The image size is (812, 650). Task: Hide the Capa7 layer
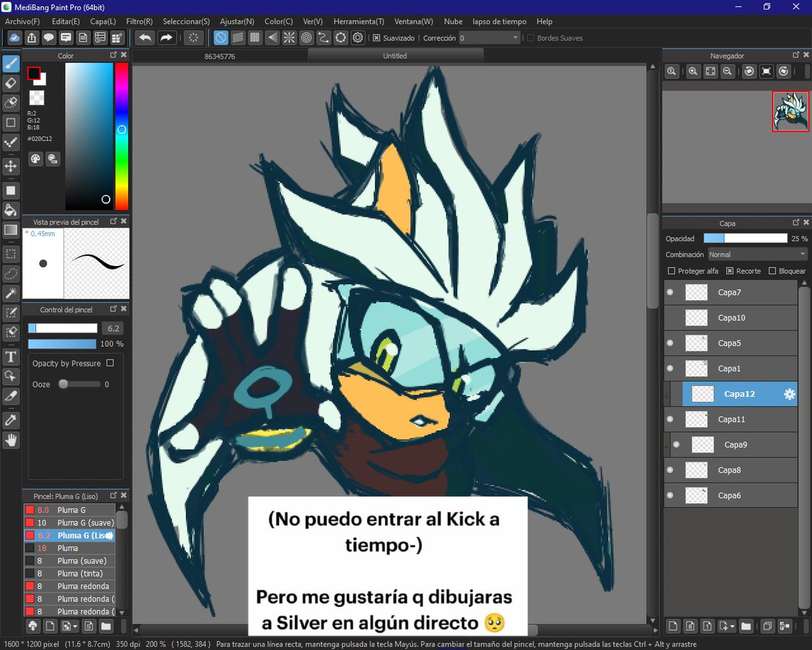pyautogui.click(x=671, y=292)
